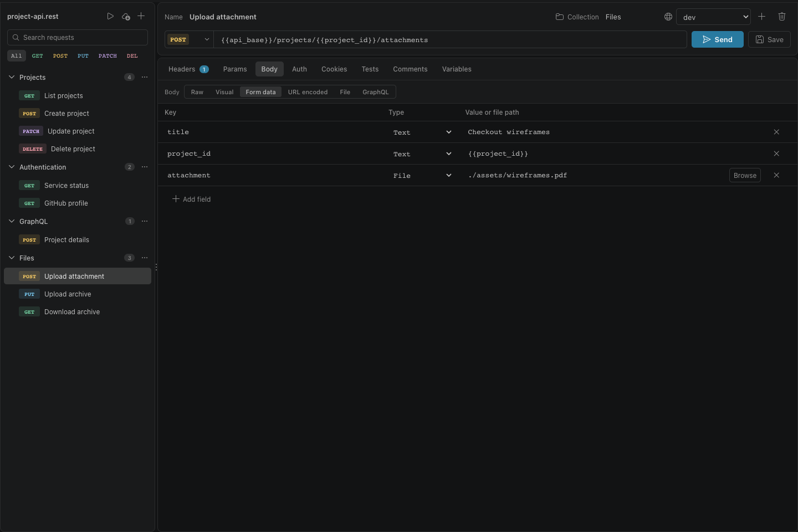Open the Auth tab
The height and width of the screenshot is (532, 798).
(x=299, y=69)
